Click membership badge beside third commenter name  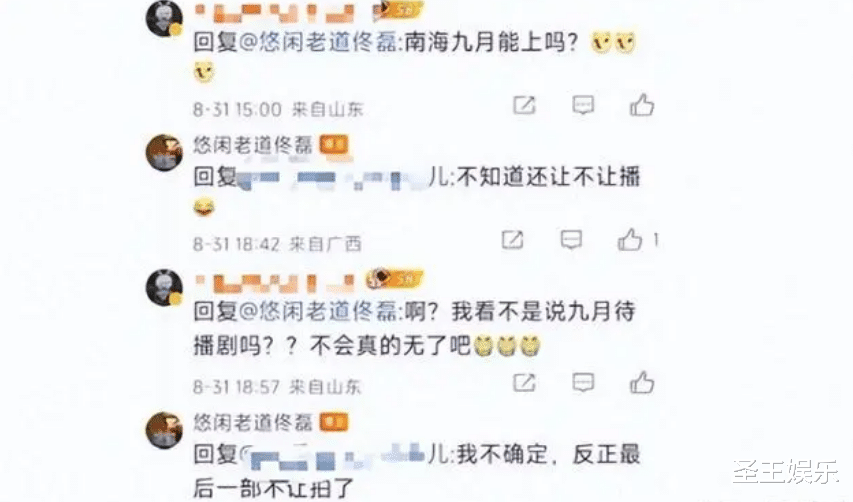(x=395, y=279)
